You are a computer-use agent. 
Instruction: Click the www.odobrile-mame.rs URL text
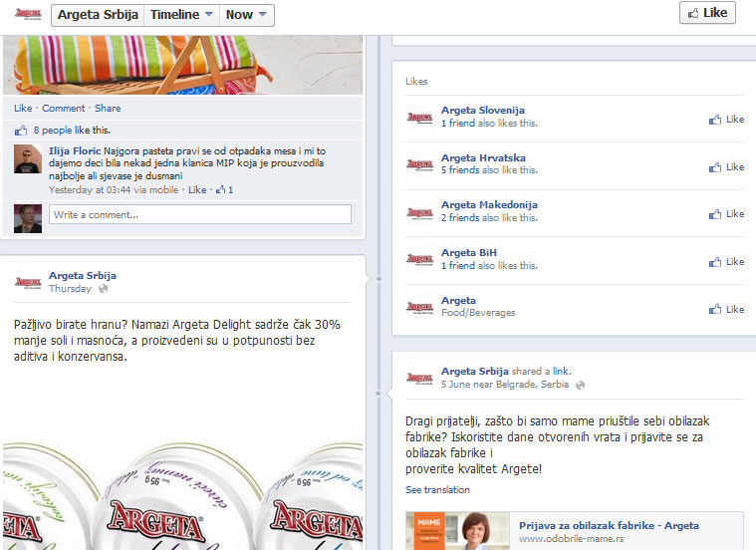pyautogui.click(x=572, y=538)
